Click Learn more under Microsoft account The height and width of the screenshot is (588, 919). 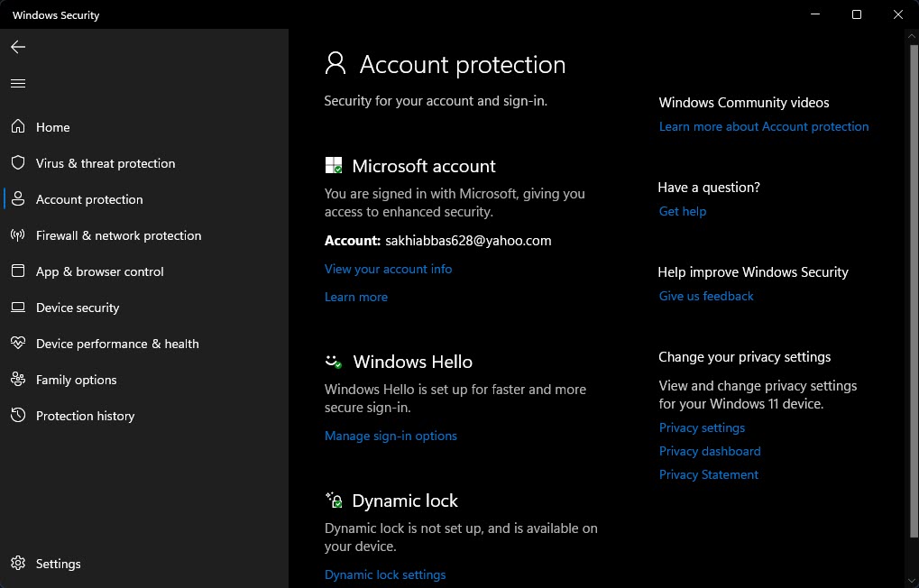(x=355, y=298)
